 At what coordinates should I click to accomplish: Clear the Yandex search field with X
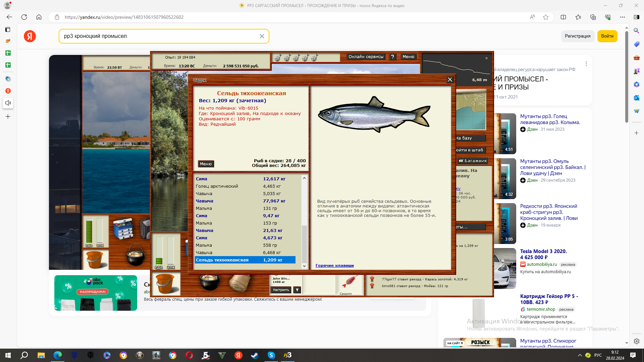click(262, 36)
